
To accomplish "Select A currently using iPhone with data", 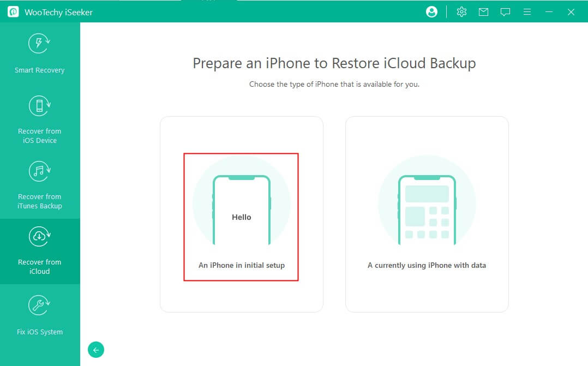I will click(x=427, y=265).
